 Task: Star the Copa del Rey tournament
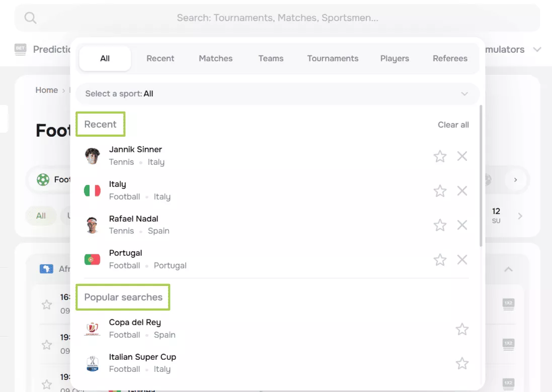pos(461,329)
